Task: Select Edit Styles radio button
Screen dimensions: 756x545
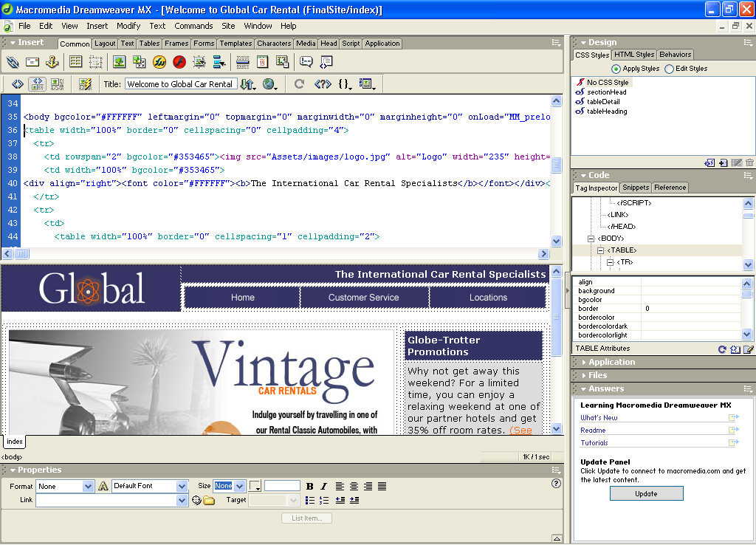Action: point(669,69)
